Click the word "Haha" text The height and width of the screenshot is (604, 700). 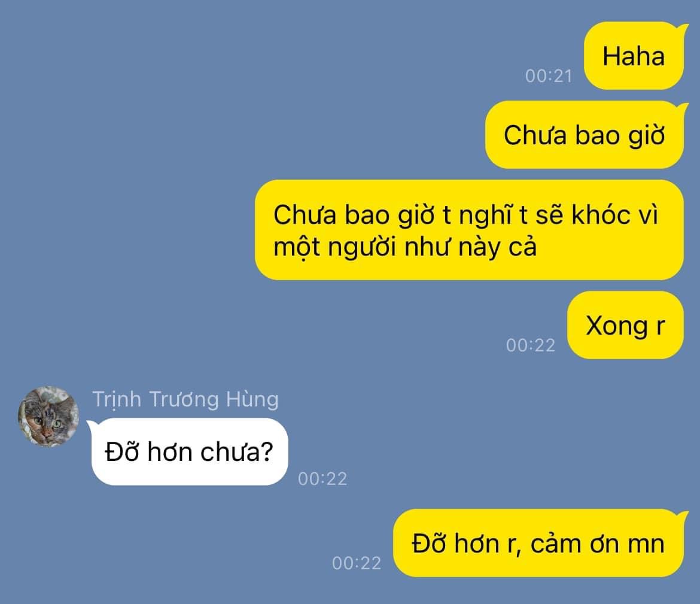coord(634,56)
